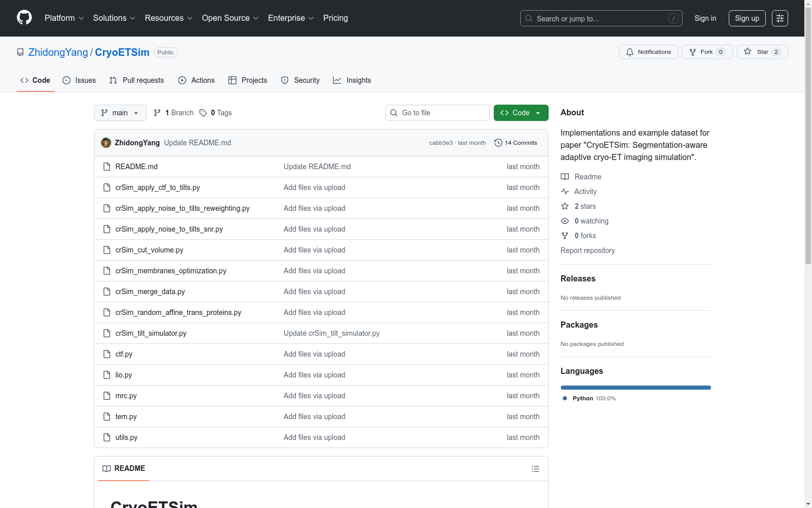Open the CryoETSim repository name link
The image size is (812, 508).
tap(122, 52)
